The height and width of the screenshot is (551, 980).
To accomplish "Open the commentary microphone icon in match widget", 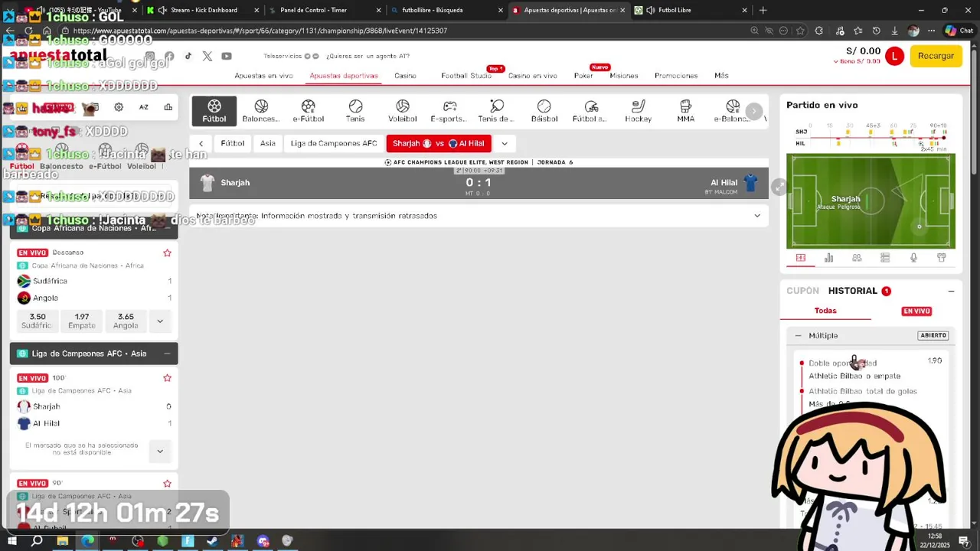I will [913, 258].
